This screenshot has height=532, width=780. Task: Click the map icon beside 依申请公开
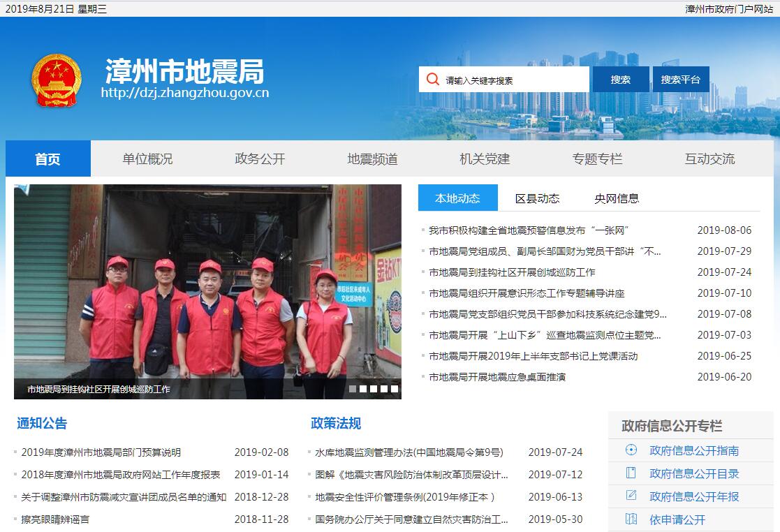pyautogui.click(x=631, y=519)
